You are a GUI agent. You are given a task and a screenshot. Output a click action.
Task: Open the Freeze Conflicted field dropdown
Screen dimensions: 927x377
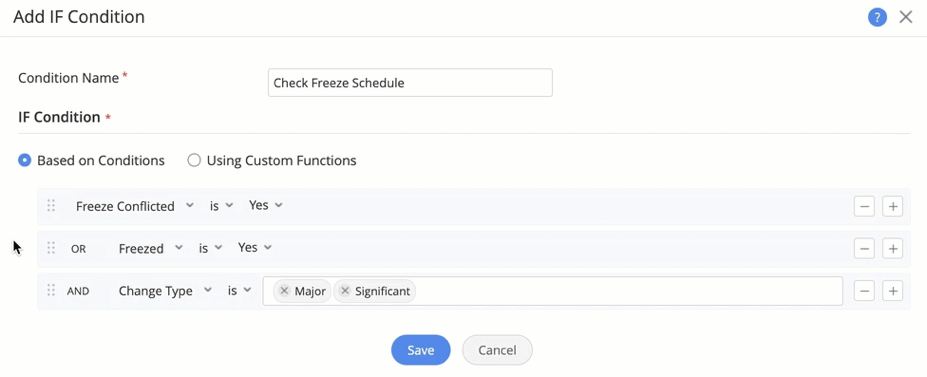click(134, 206)
